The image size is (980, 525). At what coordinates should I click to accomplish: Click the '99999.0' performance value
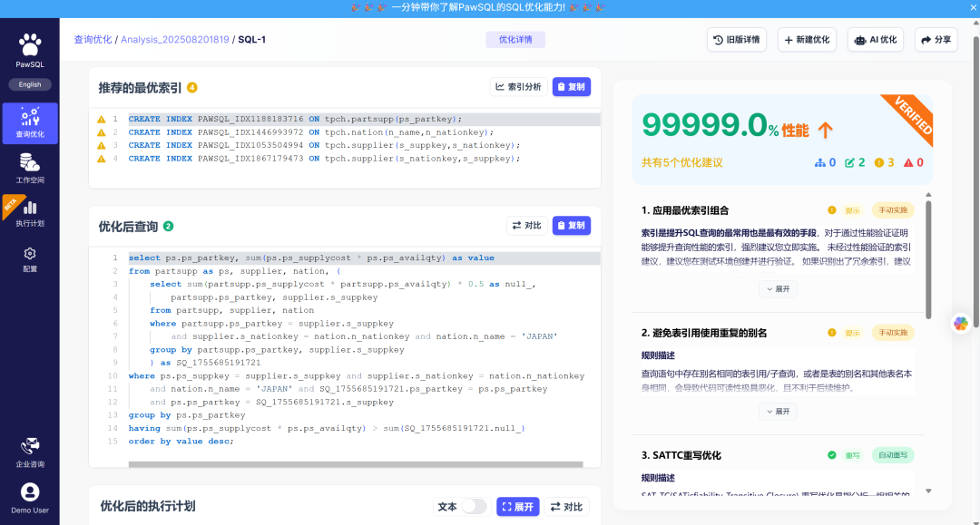pos(704,125)
